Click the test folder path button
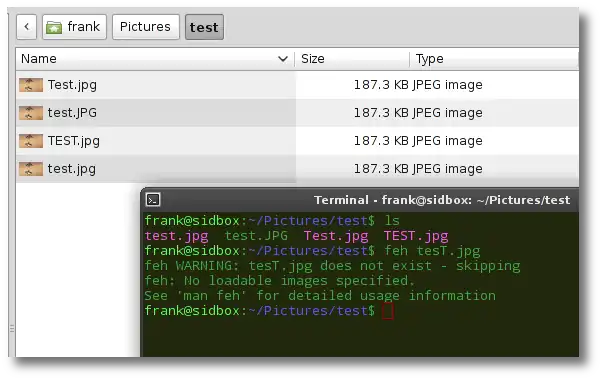The height and width of the screenshot is (380, 602). (204, 27)
